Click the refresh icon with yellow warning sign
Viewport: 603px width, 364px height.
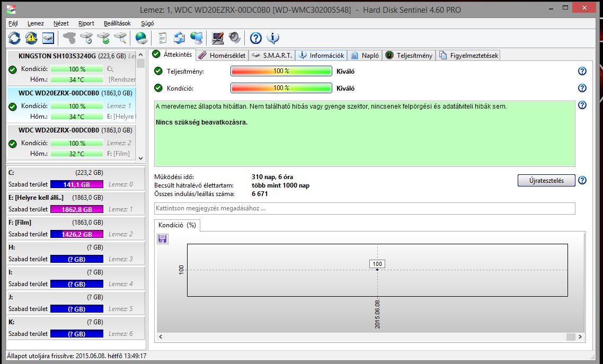click(x=31, y=38)
